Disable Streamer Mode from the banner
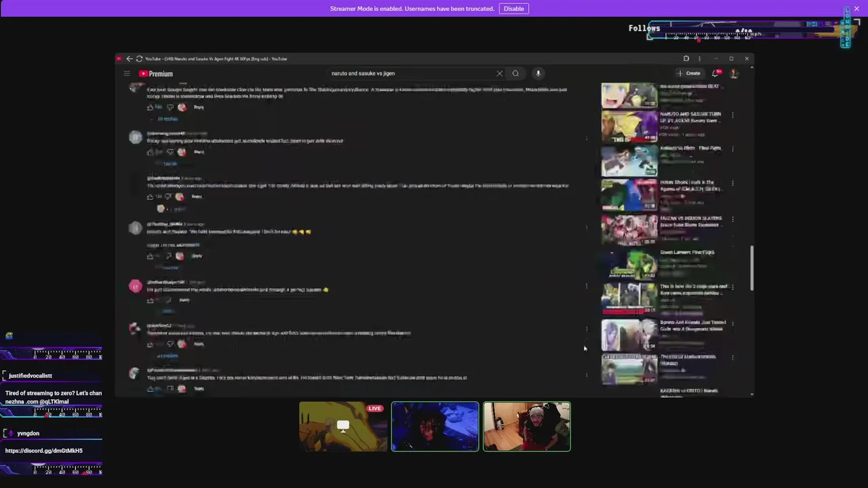 513,9
